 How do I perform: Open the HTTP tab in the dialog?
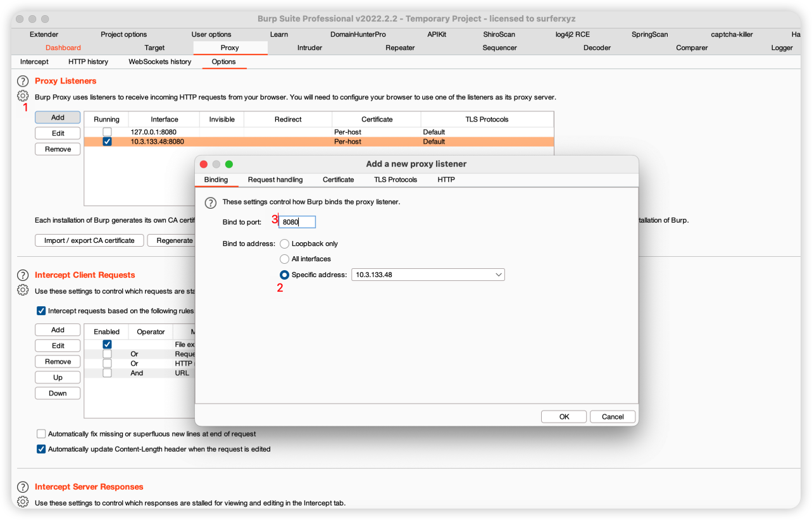[446, 180]
